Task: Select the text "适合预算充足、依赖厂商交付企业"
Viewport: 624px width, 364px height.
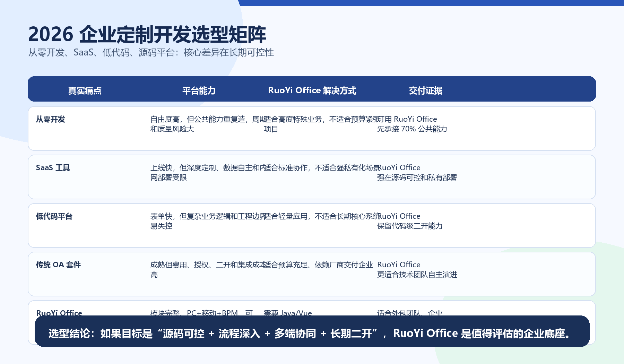Action: coord(318,265)
